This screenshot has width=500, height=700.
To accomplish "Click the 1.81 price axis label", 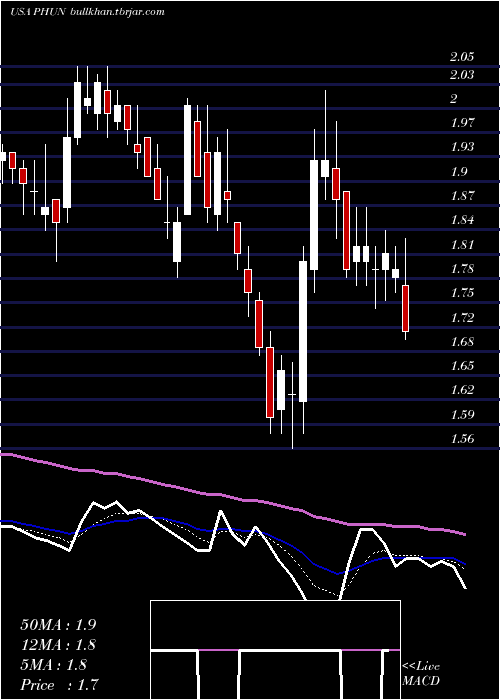I will 462,245.
